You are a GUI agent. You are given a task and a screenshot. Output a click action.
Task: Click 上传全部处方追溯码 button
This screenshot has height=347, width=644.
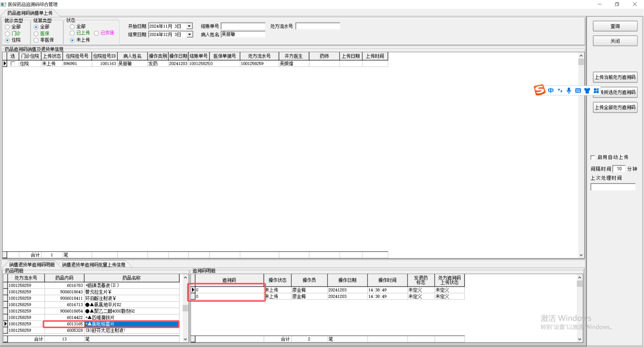click(615, 107)
